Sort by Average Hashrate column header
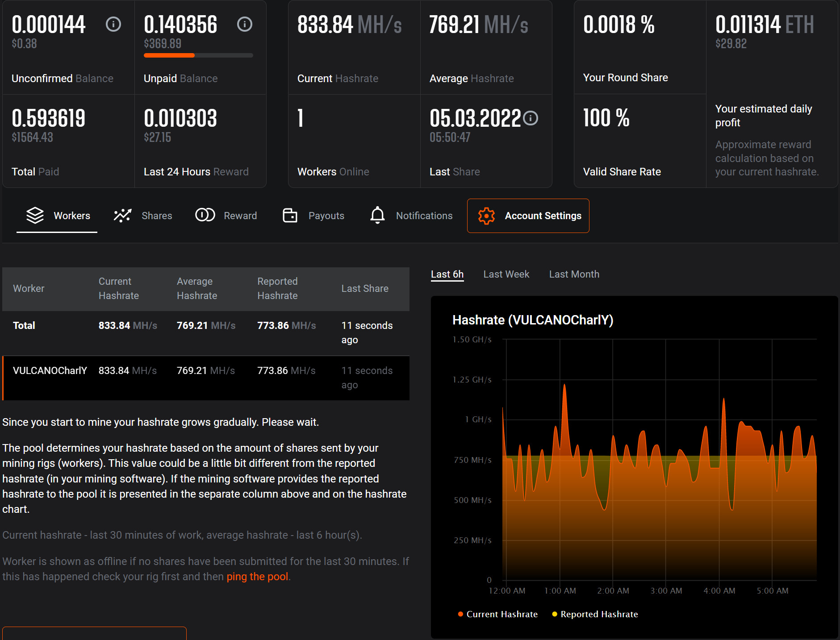This screenshot has height=640, width=840. pyautogui.click(x=197, y=289)
